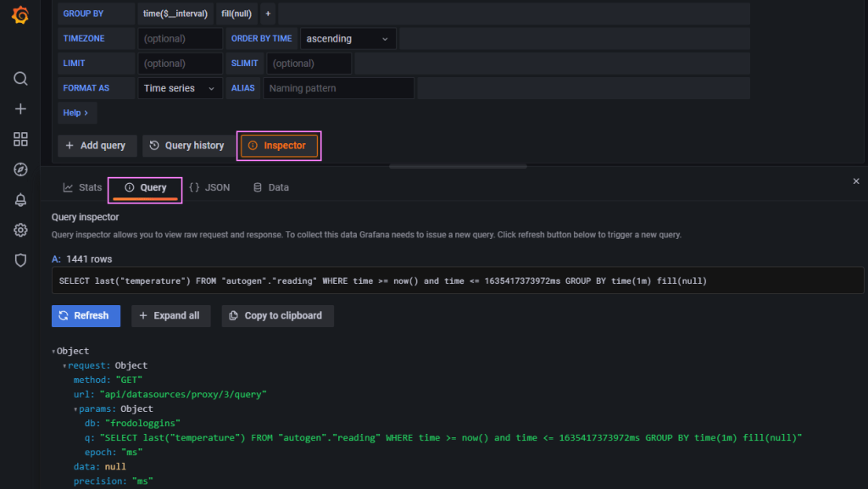The height and width of the screenshot is (489, 868).
Task: Switch to the Stats tab
Action: coord(82,187)
